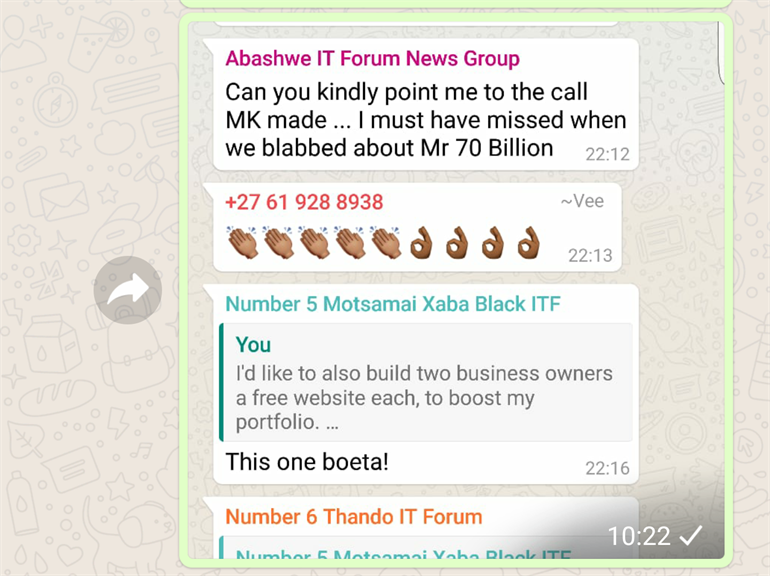
Task: Open Abashwe IT Forum News Group sender name
Action: pos(372,58)
